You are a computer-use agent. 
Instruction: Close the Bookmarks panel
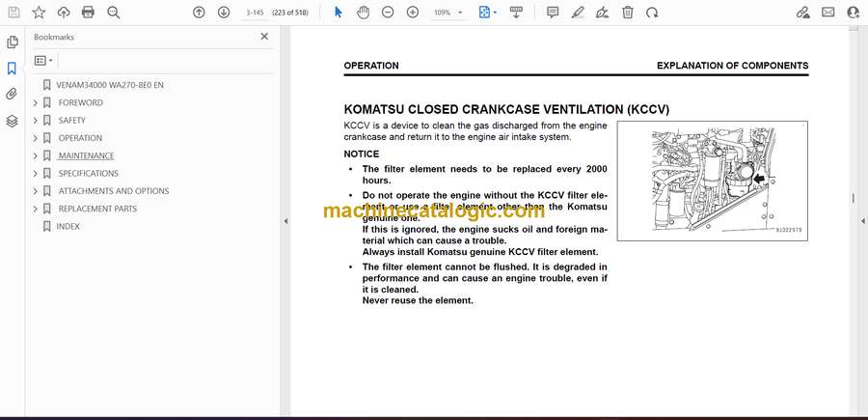coord(264,37)
